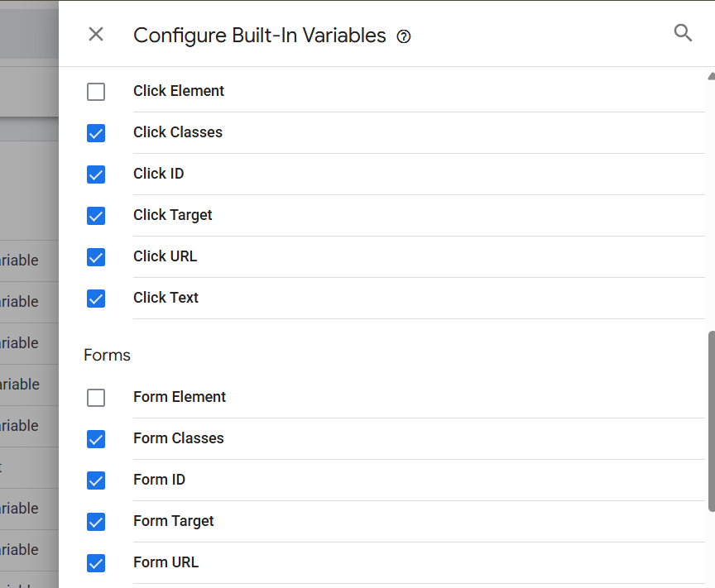Click the Form Element label text
Screen dimensions: 715x588
[180, 397]
